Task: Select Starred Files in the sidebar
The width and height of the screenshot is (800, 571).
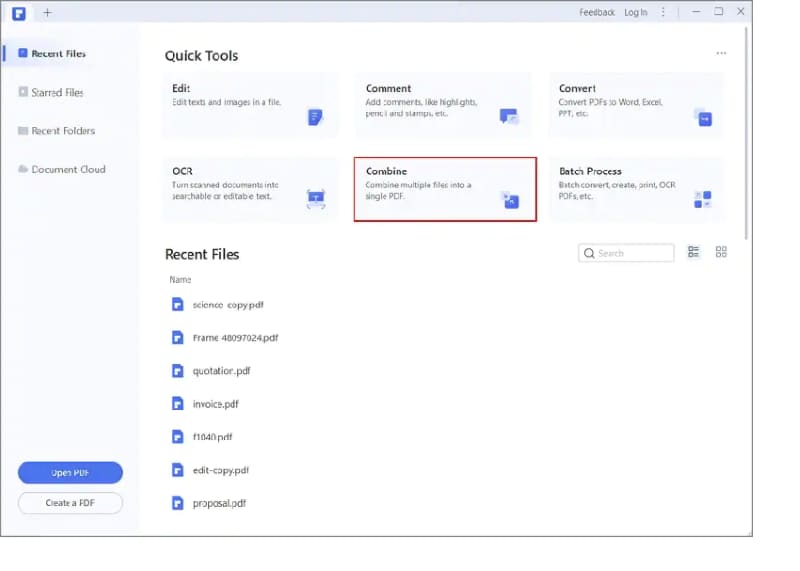Action: pos(57,93)
